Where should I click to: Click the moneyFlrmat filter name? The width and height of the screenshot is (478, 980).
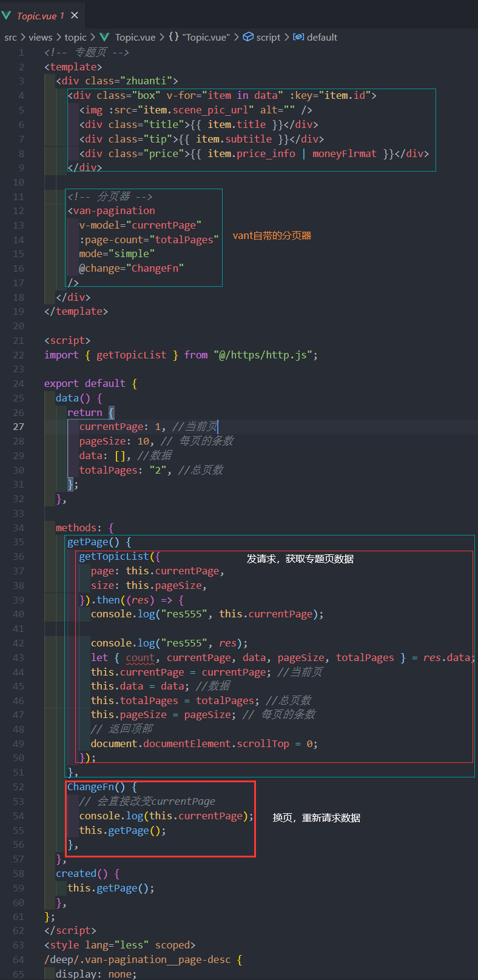pyautogui.click(x=345, y=153)
